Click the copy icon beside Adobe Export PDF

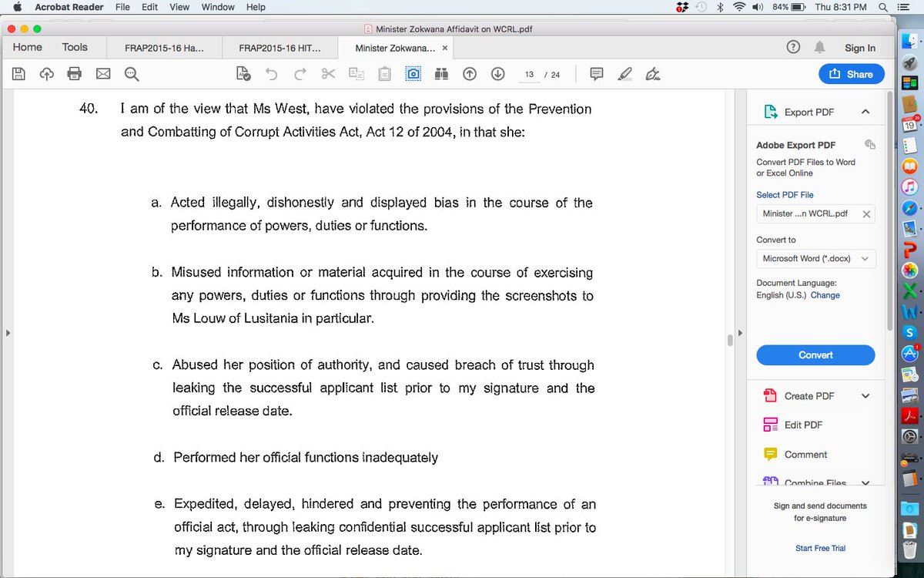point(869,144)
